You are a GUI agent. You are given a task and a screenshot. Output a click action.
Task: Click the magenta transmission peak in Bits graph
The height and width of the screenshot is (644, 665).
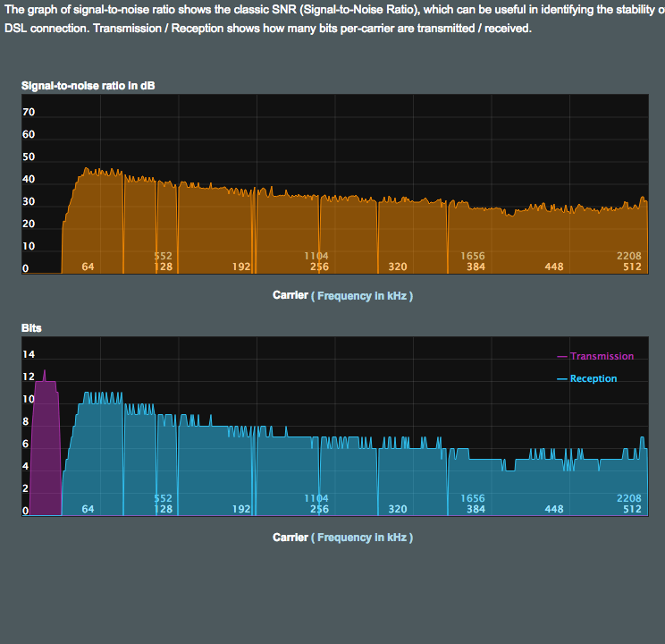pos(45,372)
